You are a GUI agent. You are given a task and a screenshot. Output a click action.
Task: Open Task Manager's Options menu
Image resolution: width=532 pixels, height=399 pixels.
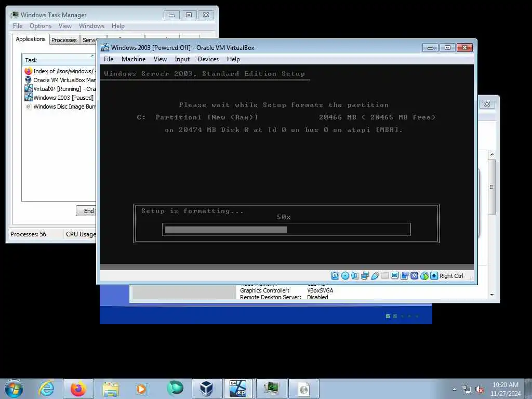tap(41, 26)
